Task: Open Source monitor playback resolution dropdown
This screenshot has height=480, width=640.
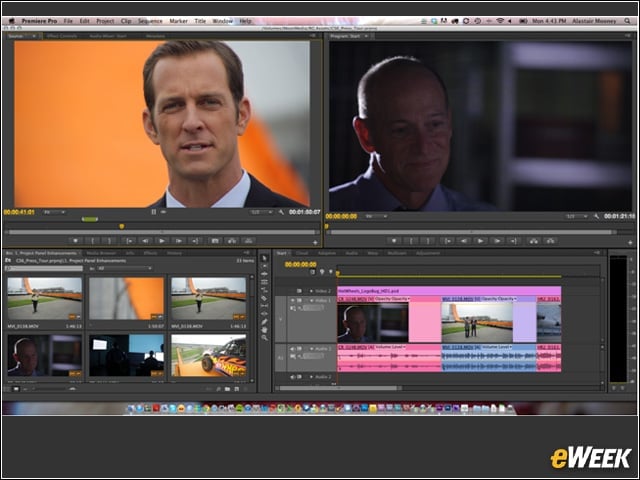Action: 262,212
